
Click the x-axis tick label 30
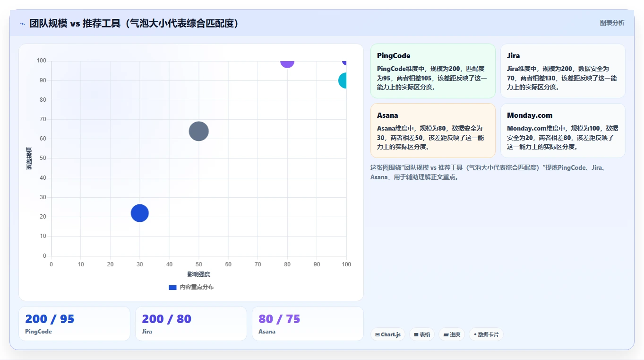140,264
